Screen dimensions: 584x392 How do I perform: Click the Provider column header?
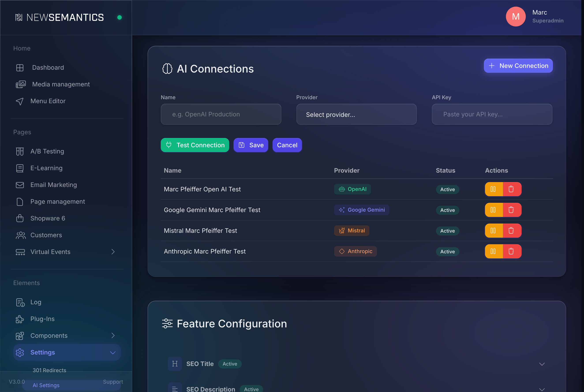point(347,170)
